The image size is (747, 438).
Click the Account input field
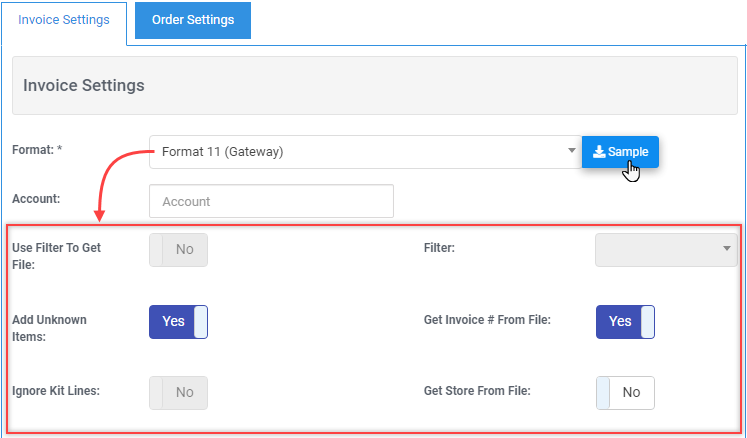pos(271,201)
